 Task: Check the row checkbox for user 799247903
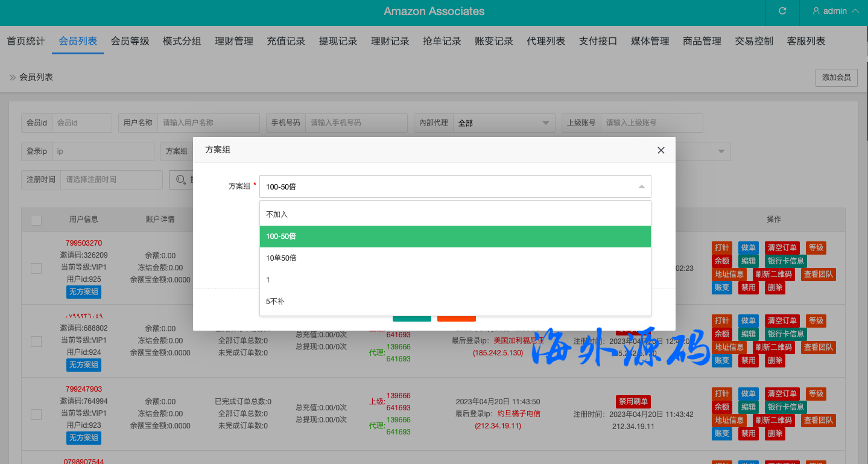coord(36,414)
